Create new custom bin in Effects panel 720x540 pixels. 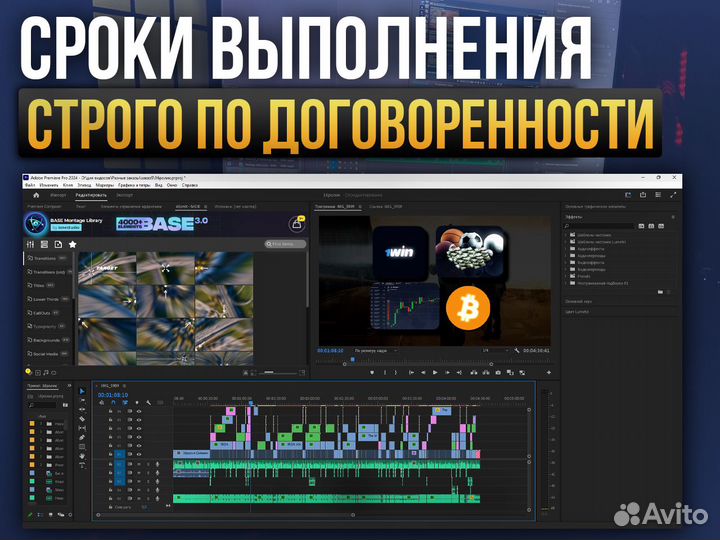[x=660, y=292]
